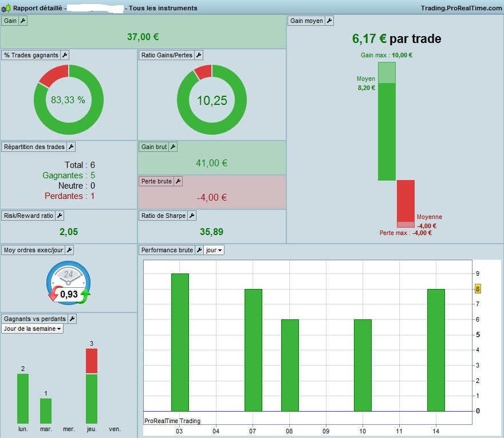Click the Performance brute panel label
504x438 pixels.
167,250
